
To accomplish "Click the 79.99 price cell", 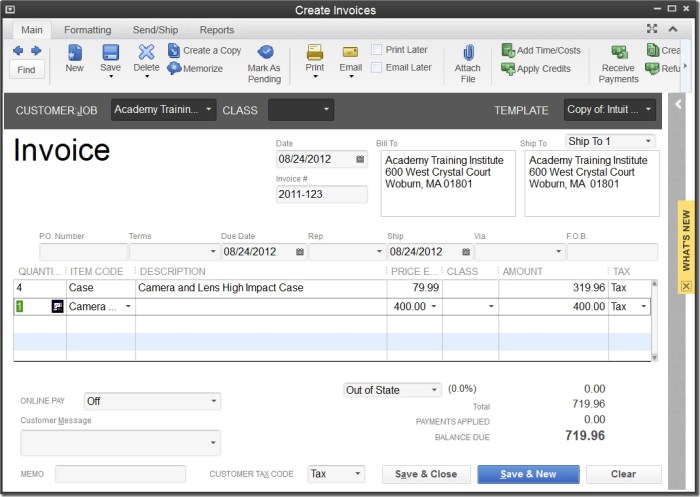I will (414, 288).
